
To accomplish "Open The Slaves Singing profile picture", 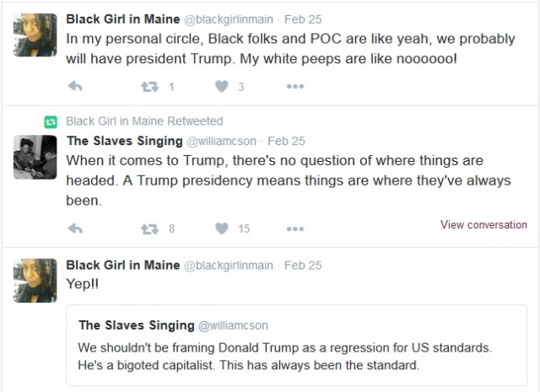I will [x=35, y=158].
